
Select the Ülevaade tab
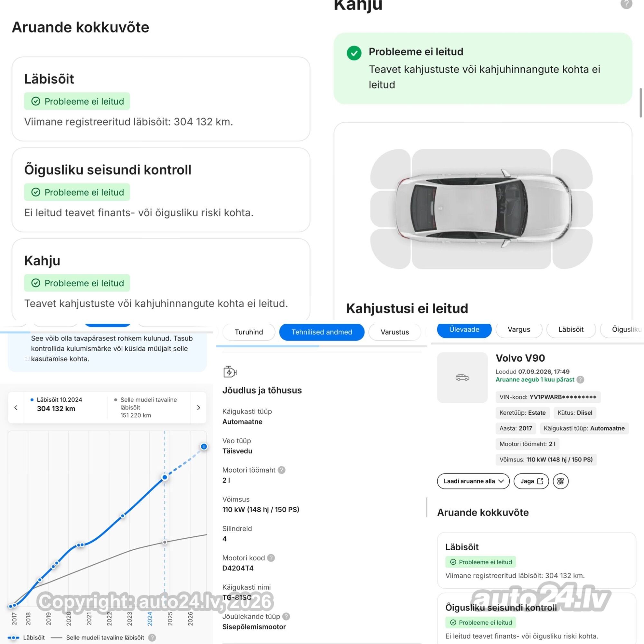click(x=464, y=329)
